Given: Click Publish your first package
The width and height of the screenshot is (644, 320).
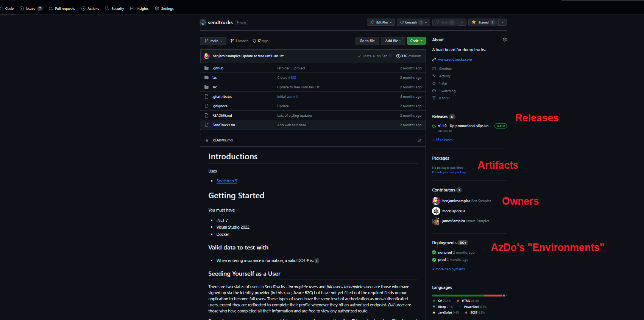Looking at the screenshot, I should [x=449, y=173].
